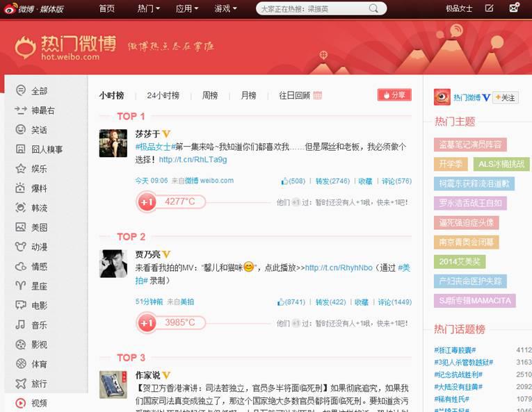Image resolution: width=532 pixels, height=412 pixels.
Task: Open the 往日回顾 tab
Action: coord(294,96)
